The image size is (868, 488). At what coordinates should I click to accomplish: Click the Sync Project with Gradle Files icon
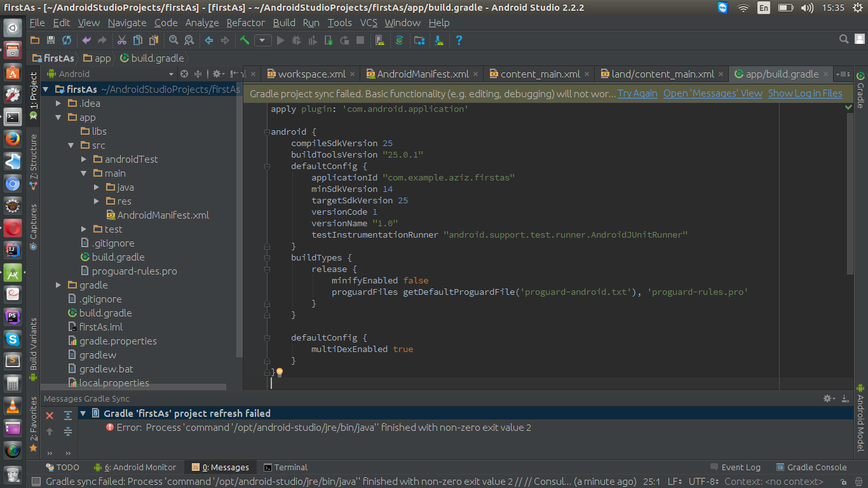point(399,40)
